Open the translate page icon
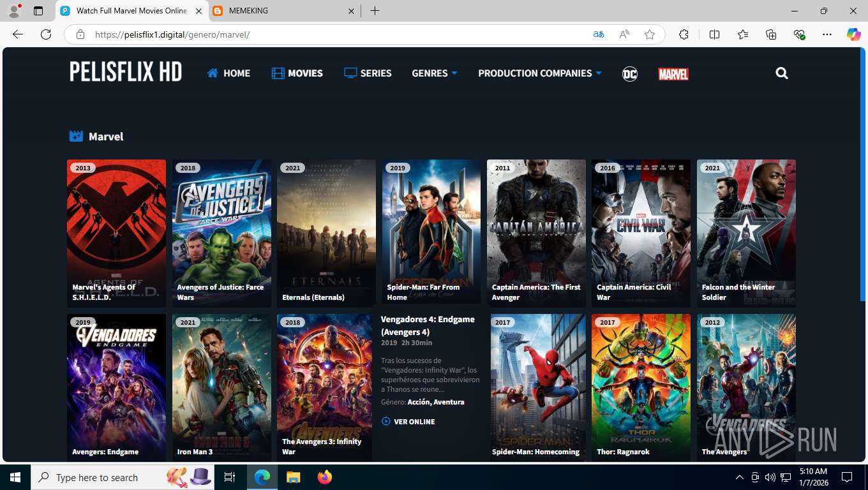 (599, 34)
